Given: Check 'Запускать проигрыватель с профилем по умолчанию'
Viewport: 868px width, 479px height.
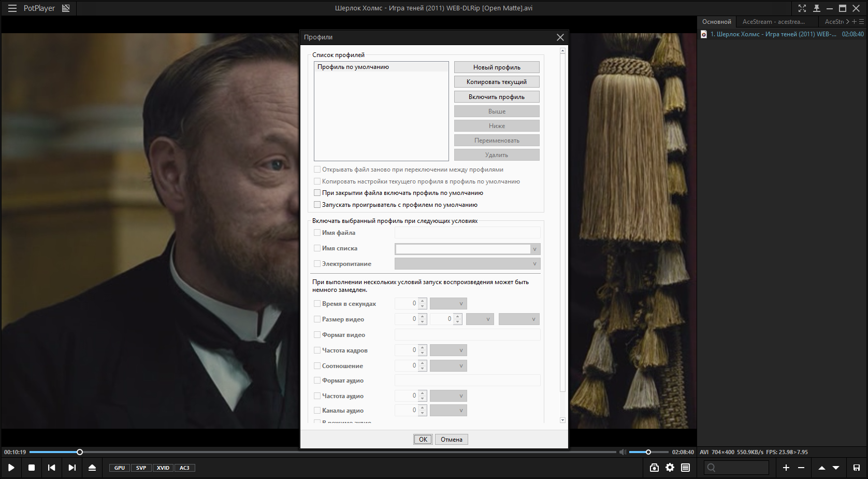Looking at the screenshot, I should [x=317, y=205].
